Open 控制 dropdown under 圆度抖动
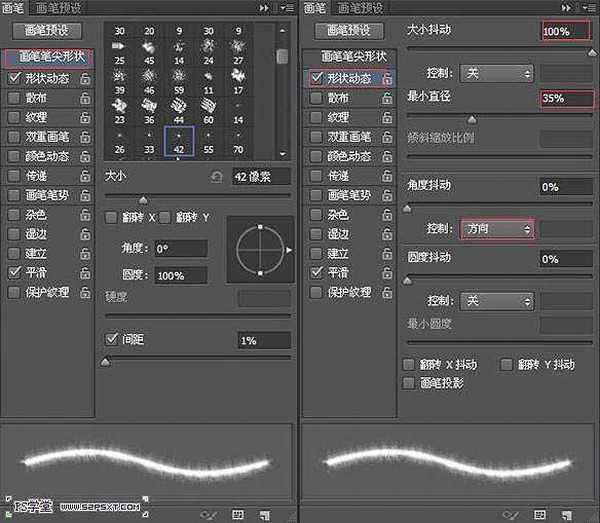The image size is (600, 523). (497, 301)
